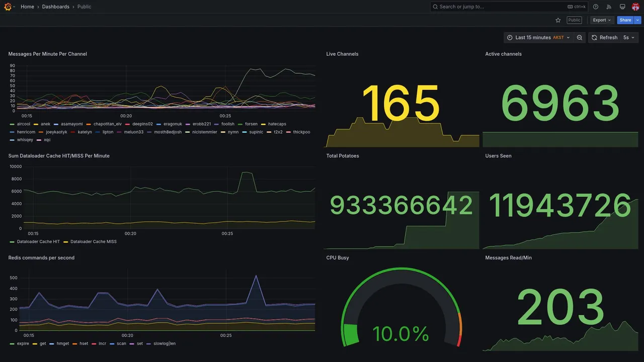Viewport: 644px width, 362px height.
Task: Click the Public badge label
Action: (574, 20)
